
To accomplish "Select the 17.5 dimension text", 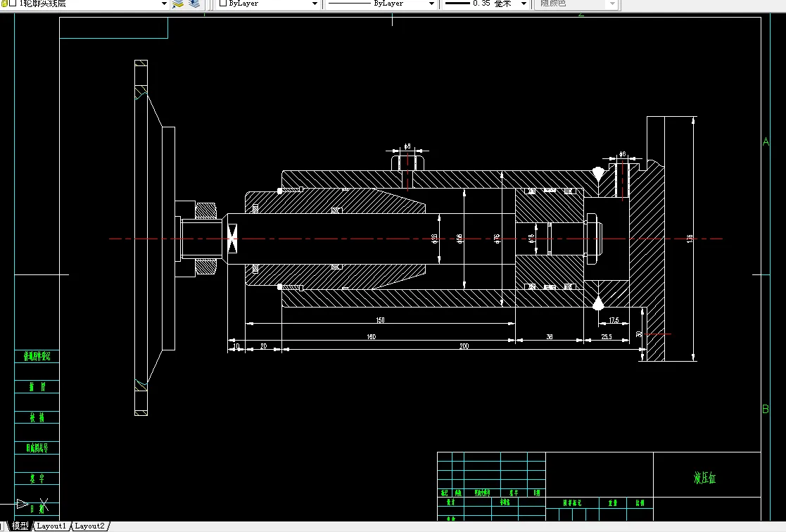I will pyautogui.click(x=614, y=320).
